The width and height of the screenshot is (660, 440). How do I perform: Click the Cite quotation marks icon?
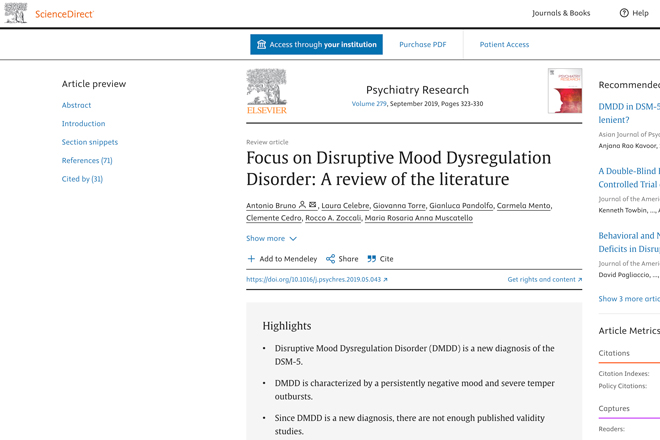[371, 259]
